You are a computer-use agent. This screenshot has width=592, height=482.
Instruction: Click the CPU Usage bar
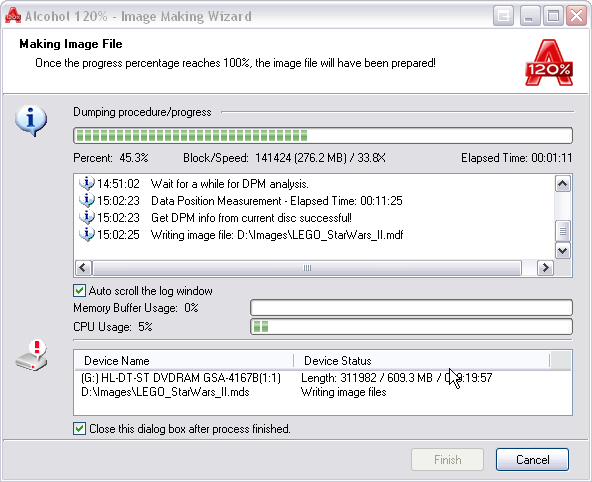coord(412,326)
